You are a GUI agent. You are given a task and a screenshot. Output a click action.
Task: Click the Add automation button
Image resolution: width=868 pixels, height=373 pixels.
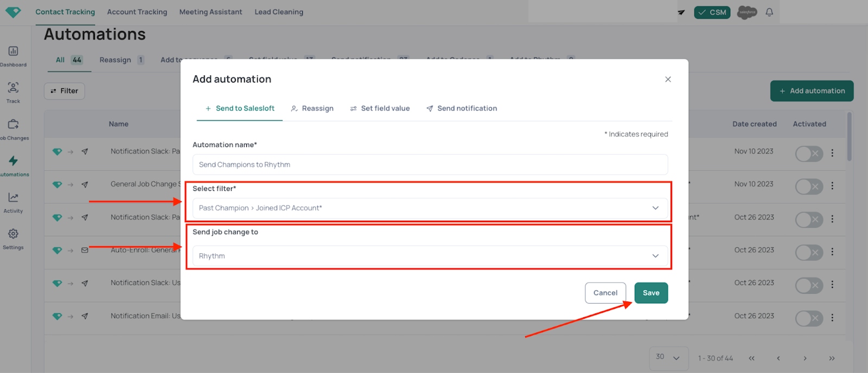pos(812,91)
